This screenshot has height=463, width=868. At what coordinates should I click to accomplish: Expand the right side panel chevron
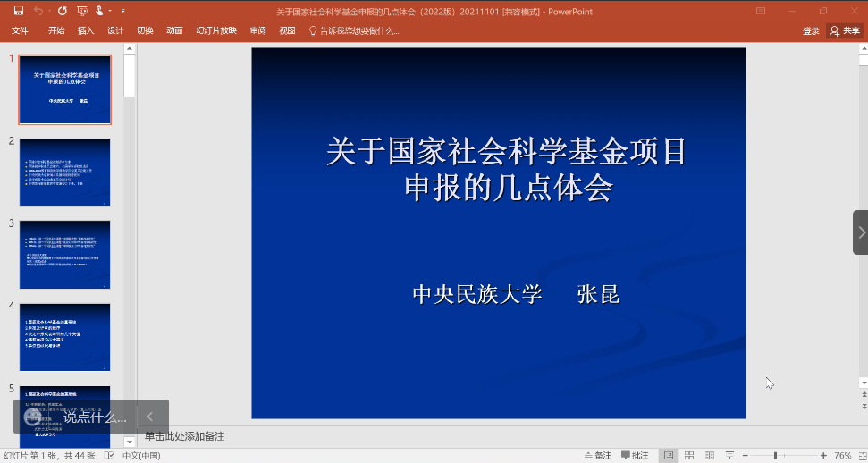click(x=861, y=232)
